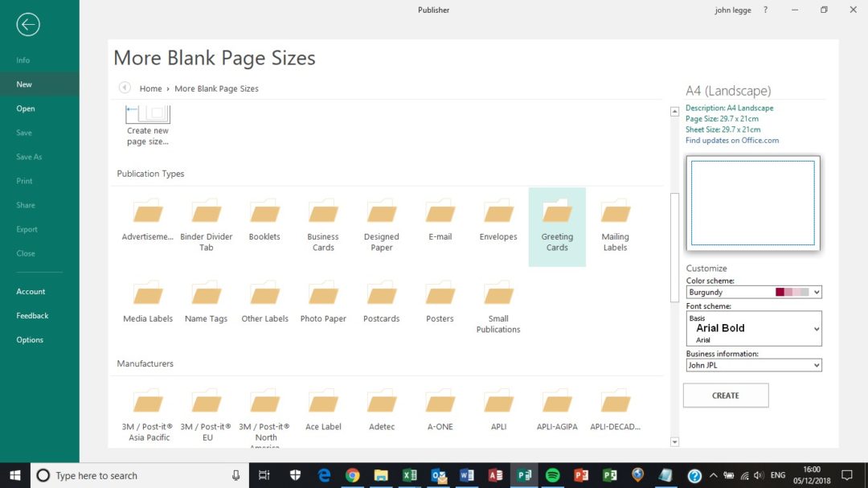
Task: Open the Advertisements folder
Action: coord(148,220)
